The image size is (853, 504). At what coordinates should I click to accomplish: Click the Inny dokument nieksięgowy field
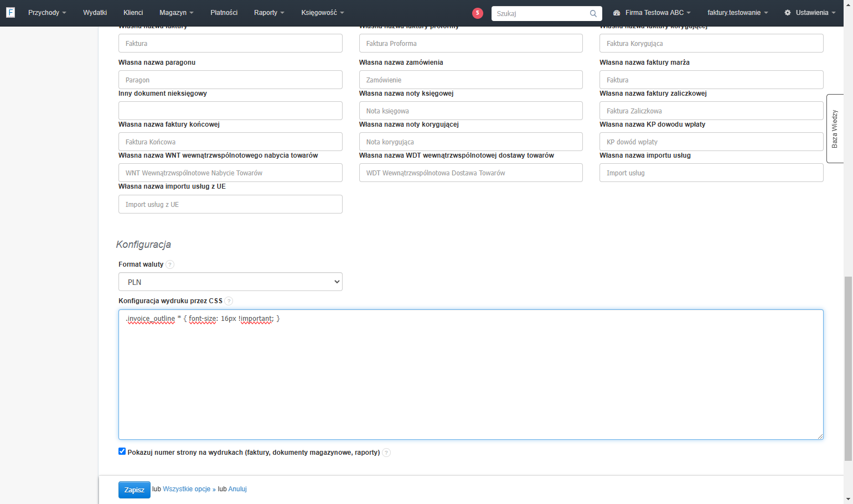coord(230,111)
